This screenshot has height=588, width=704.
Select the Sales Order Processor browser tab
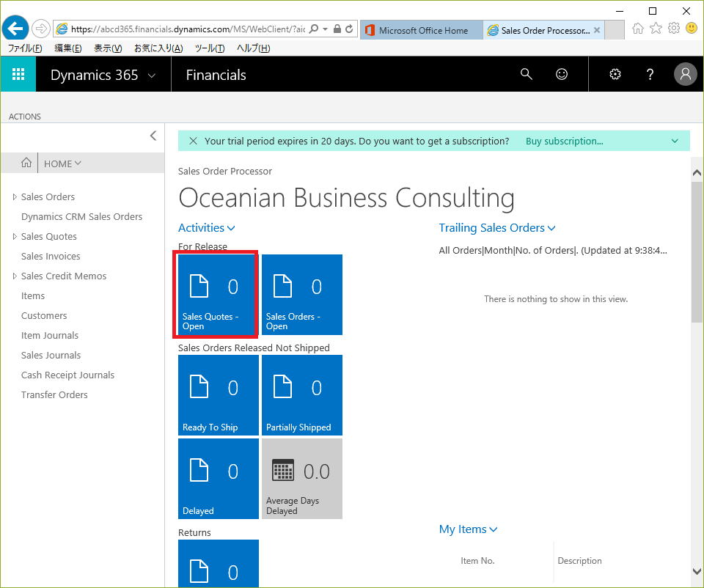click(x=543, y=30)
